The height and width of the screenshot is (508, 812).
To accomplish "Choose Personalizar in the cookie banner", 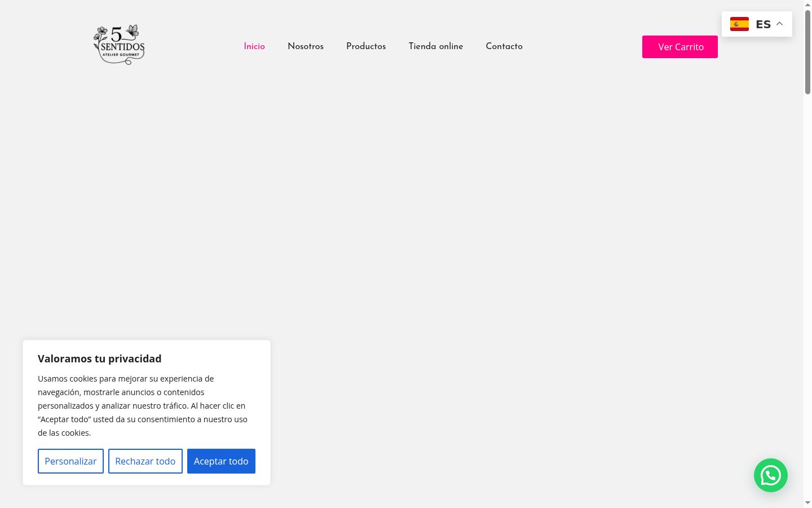I will pyautogui.click(x=70, y=461).
